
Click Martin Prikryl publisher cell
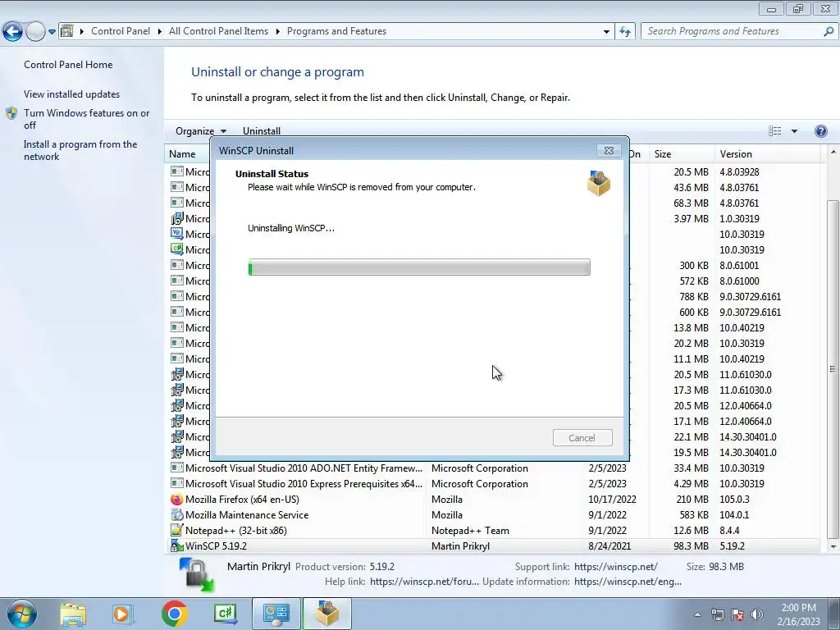[461, 546]
